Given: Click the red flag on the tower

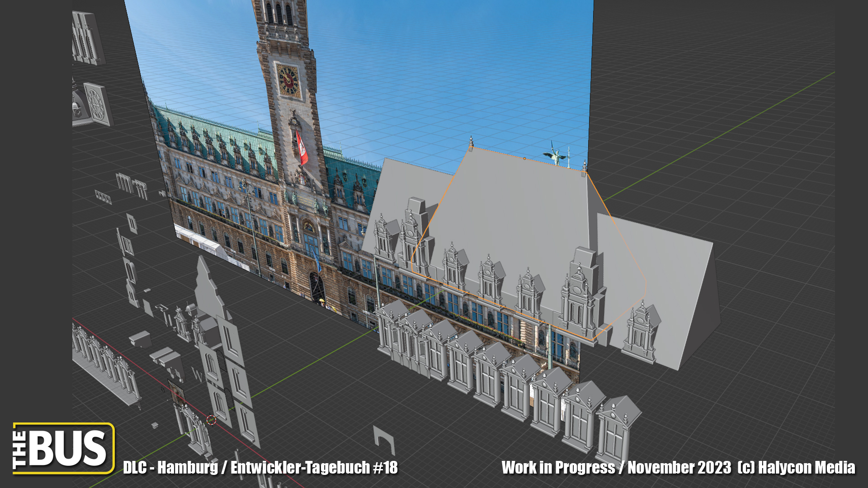Looking at the screenshot, I should (302, 148).
